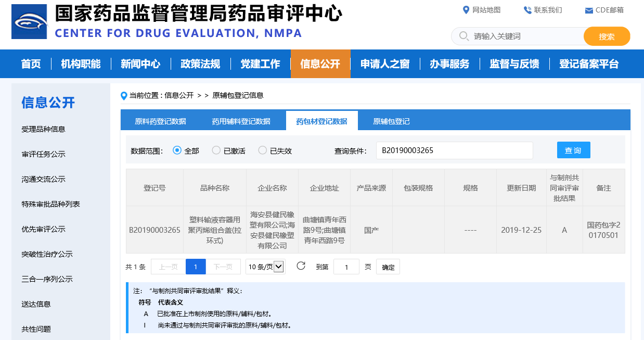Click the 查询条件 registration number input field

point(454,150)
